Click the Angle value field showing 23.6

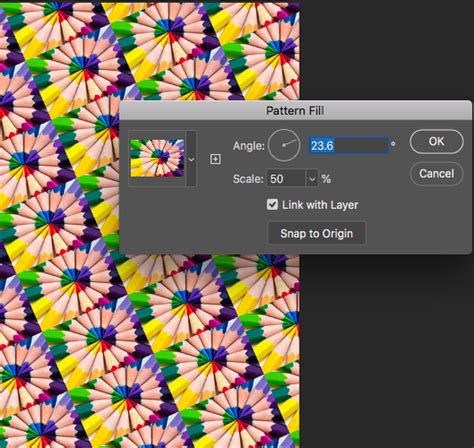348,145
